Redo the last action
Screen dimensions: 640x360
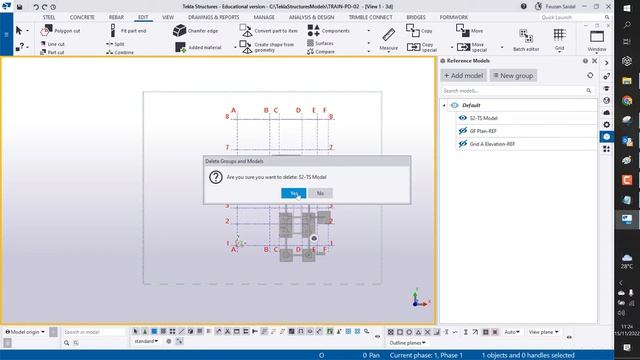[x=44, y=7]
